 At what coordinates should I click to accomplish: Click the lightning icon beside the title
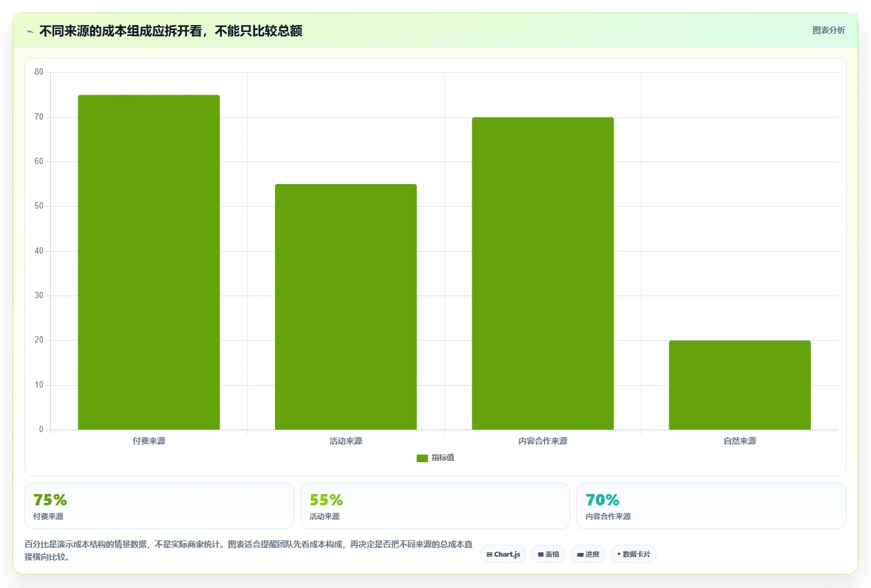tap(29, 31)
